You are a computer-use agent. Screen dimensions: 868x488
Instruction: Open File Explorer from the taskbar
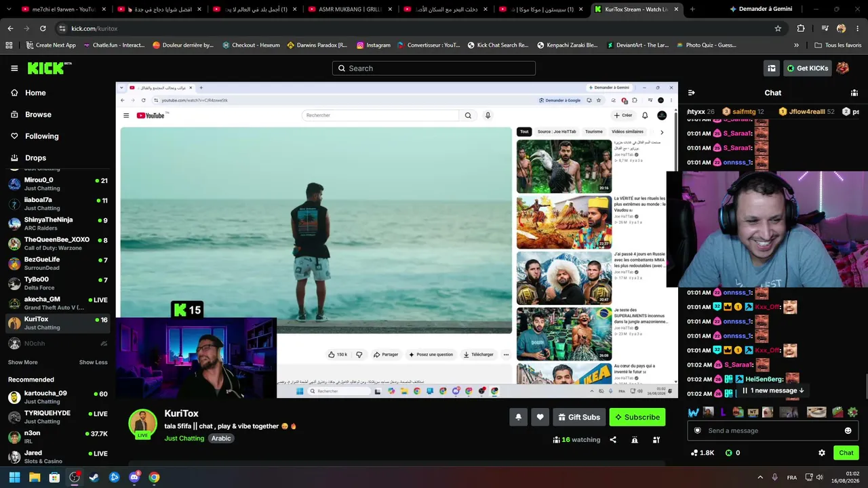(x=35, y=477)
